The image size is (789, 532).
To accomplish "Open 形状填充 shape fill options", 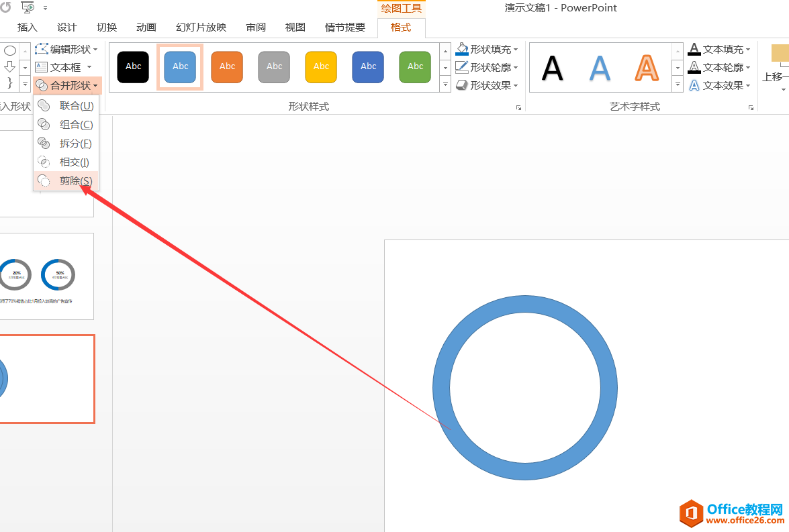I will 487,49.
